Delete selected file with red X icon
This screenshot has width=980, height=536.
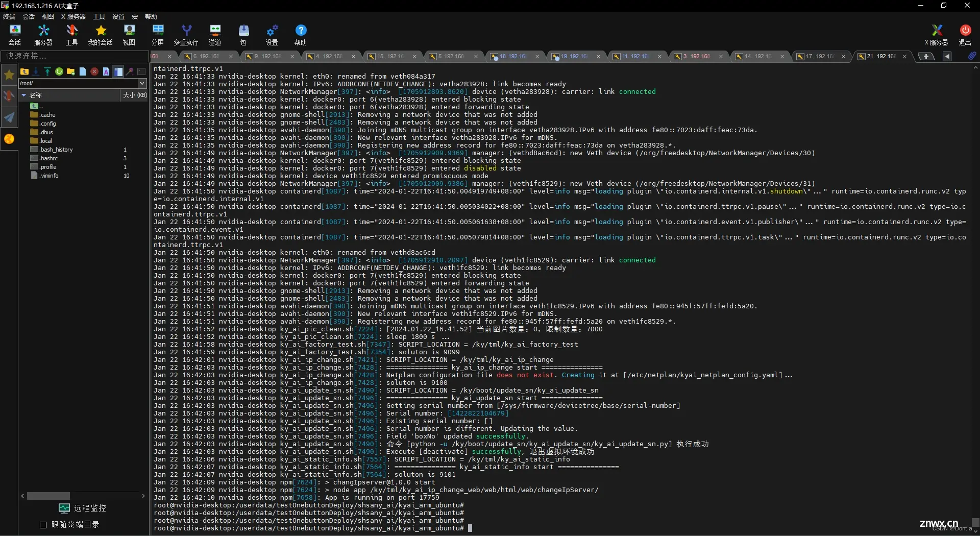pos(94,71)
